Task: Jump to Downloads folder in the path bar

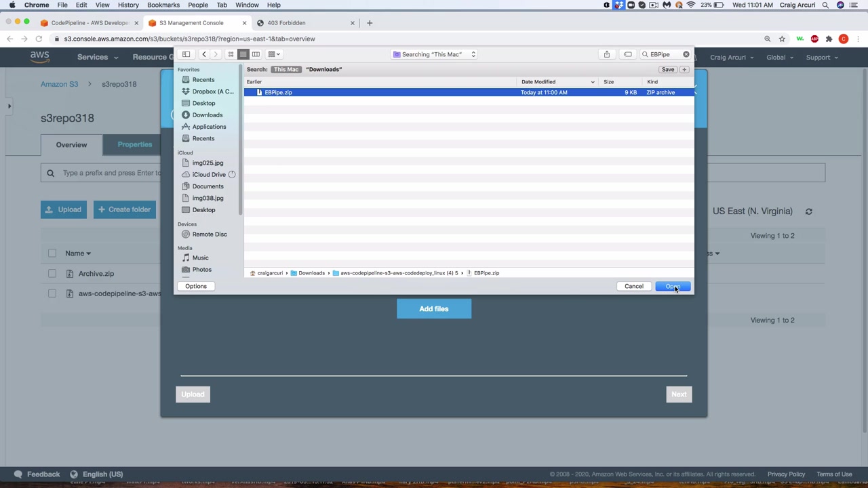Action: point(308,273)
